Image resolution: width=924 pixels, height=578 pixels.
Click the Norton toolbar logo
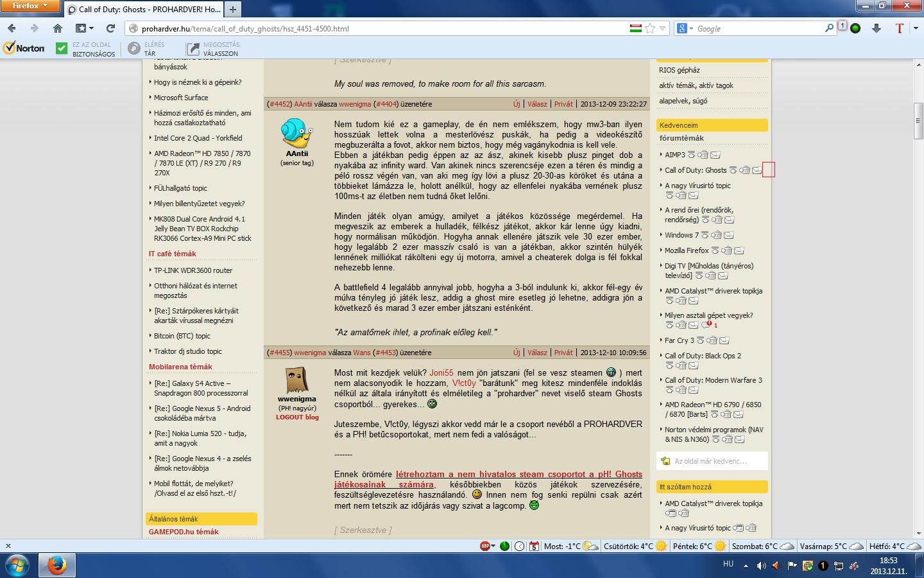(24, 48)
